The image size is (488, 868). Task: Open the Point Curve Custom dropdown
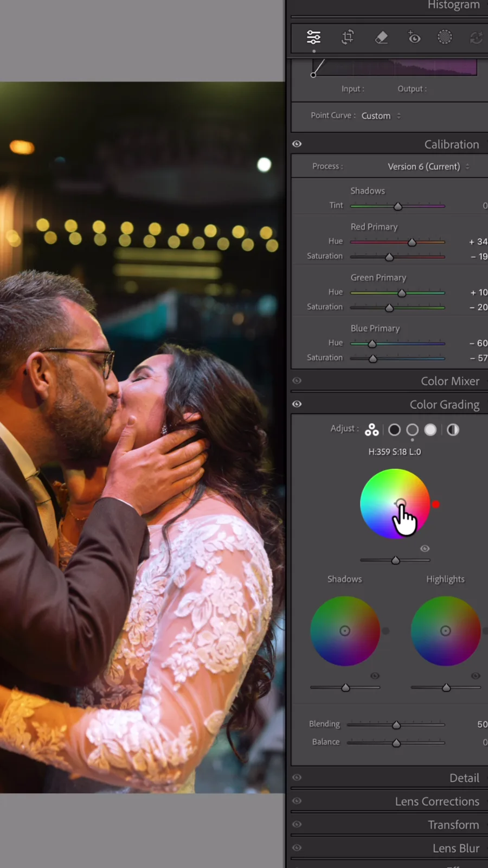[381, 116]
